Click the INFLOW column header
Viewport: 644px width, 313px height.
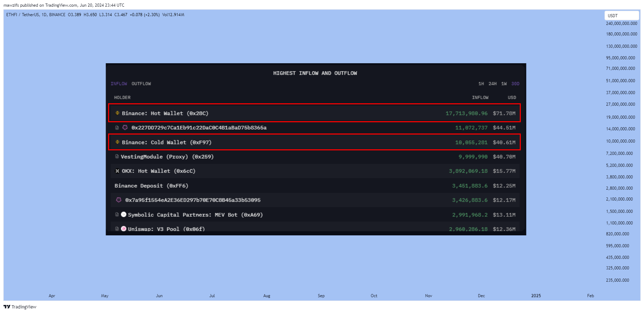point(480,97)
